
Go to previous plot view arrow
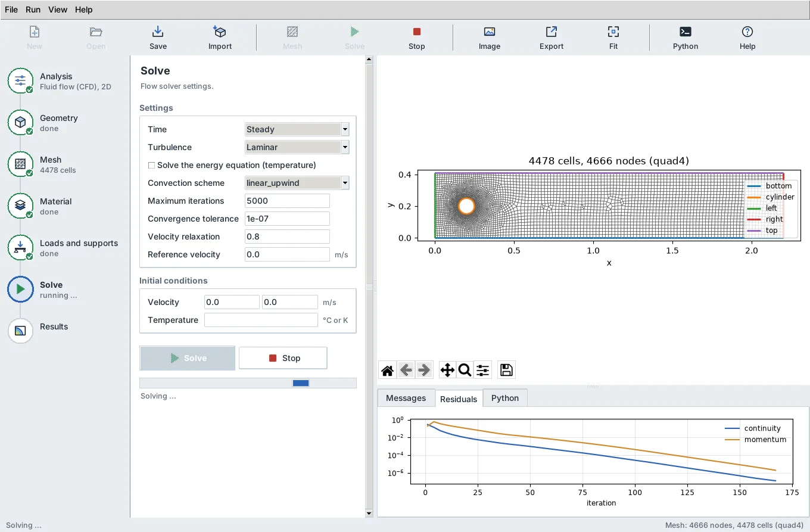pyautogui.click(x=406, y=370)
